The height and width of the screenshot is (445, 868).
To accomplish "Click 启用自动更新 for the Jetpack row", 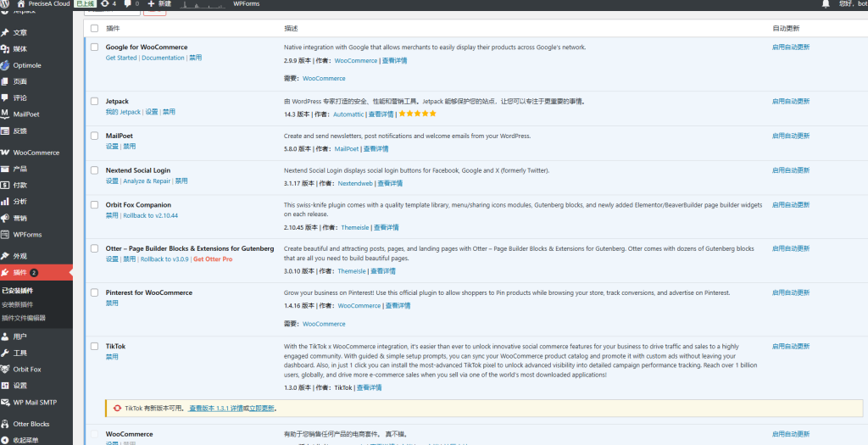I will (791, 101).
